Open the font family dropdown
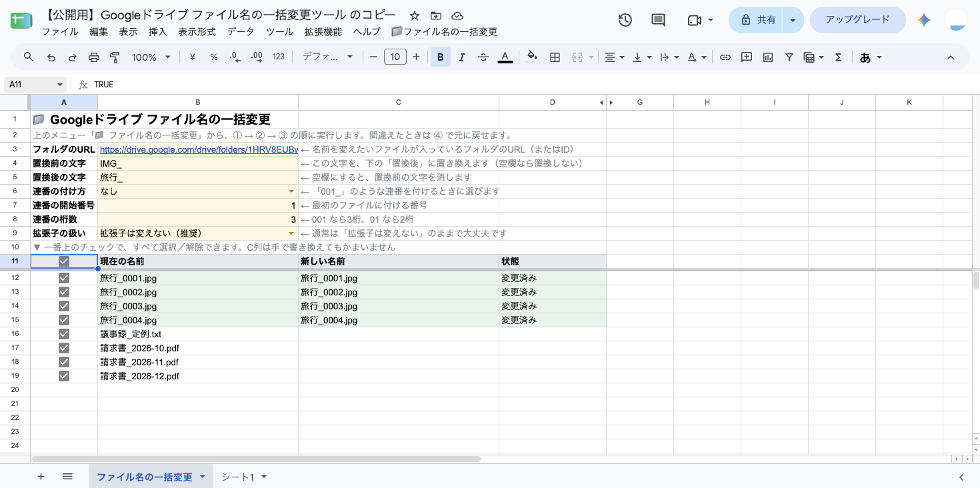The width and height of the screenshot is (980, 488). [x=327, y=57]
